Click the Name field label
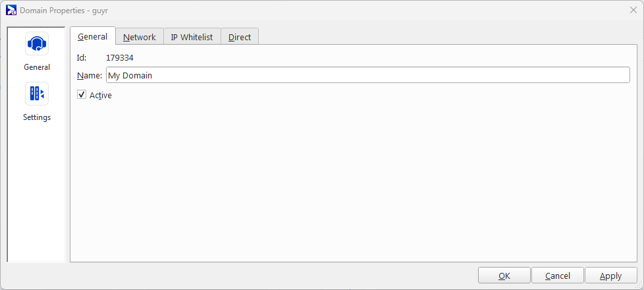This screenshot has height=290, width=644. click(x=90, y=76)
